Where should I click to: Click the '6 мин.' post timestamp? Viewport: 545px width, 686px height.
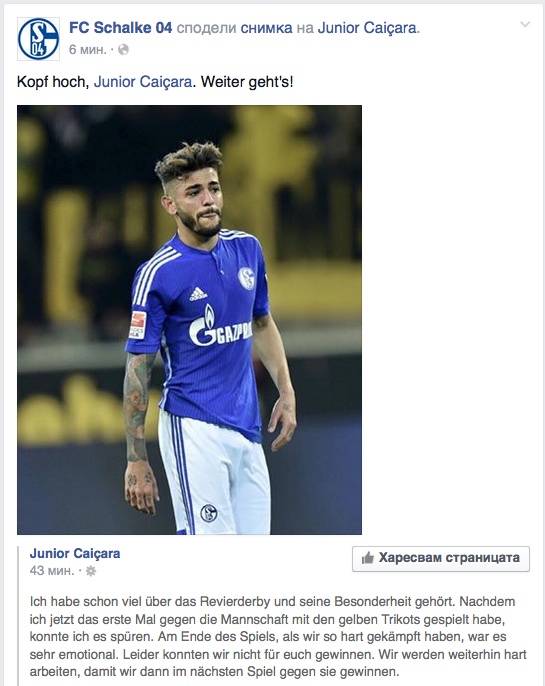tap(87, 49)
